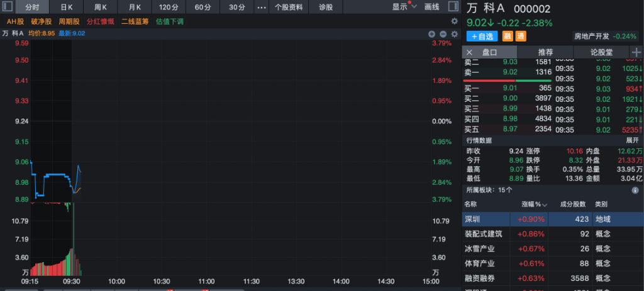Toggle the right sidebar panel icon
644x291 pixels.
click(x=453, y=6)
